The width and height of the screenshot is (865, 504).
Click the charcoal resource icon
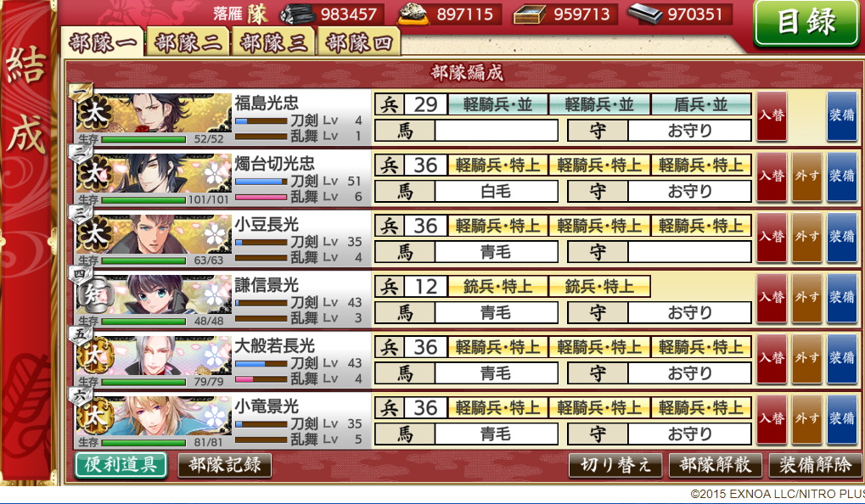pos(299,14)
